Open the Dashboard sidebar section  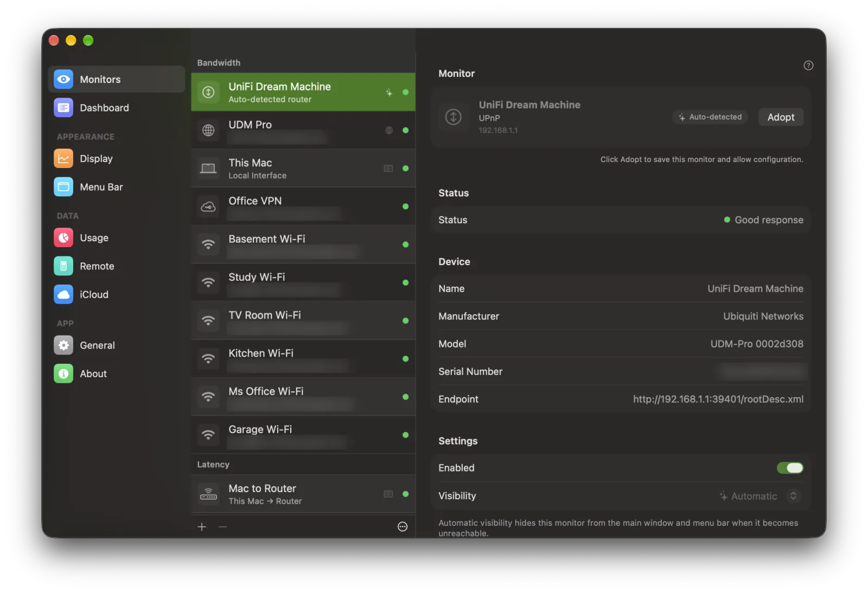pyautogui.click(x=116, y=107)
